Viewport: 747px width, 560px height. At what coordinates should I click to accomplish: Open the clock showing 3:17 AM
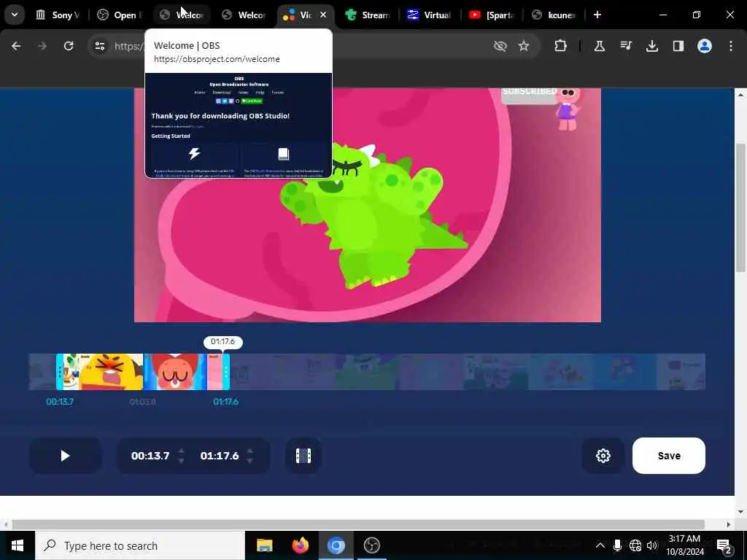pos(684,545)
